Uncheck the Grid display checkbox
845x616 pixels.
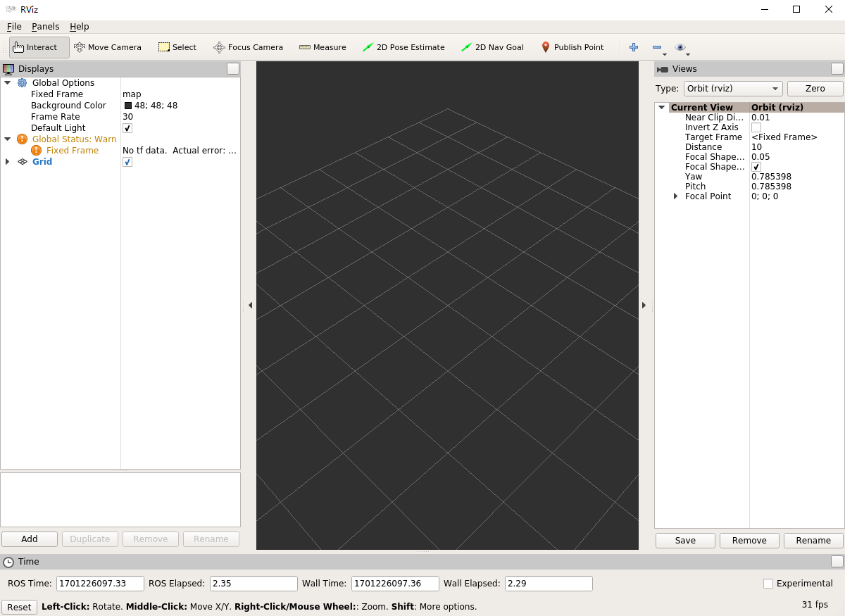click(127, 162)
